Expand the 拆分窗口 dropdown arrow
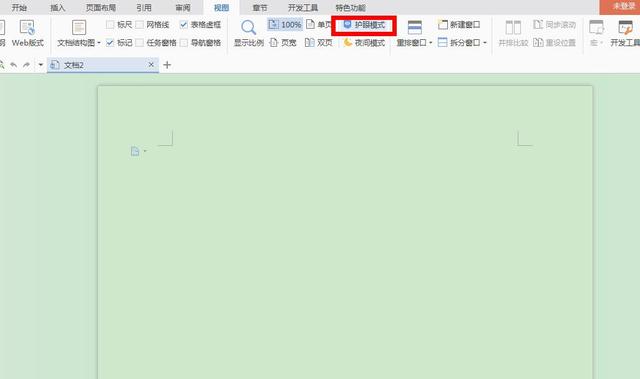640x379 pixels. pyautogui.click(x=485, y=43)
